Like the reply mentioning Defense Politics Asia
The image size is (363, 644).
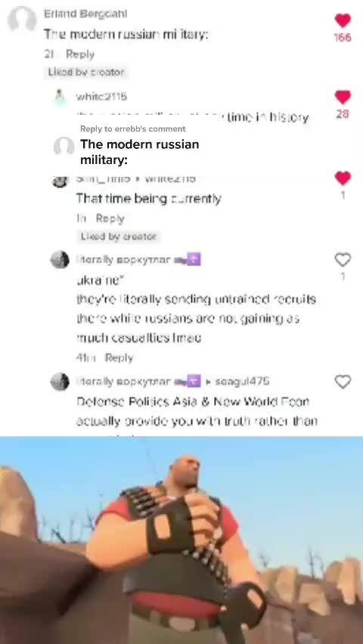[x=343, y=382]
